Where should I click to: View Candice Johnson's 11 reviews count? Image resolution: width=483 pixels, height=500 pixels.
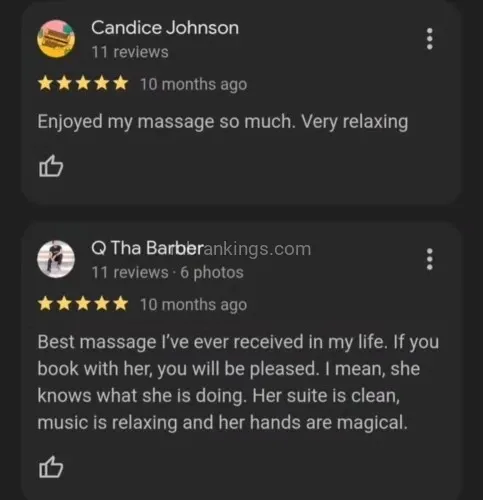(130, 52)
